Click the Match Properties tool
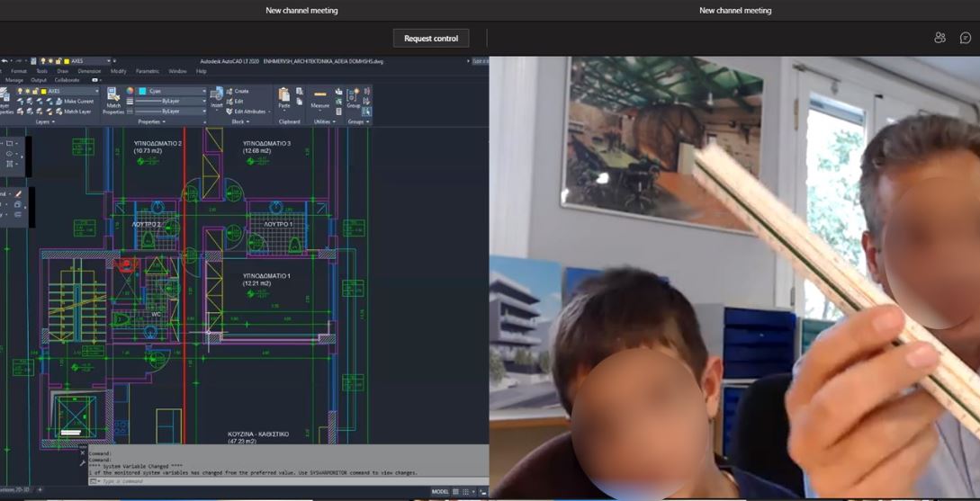Screen dimensions: 980x501 click(113, 102)
